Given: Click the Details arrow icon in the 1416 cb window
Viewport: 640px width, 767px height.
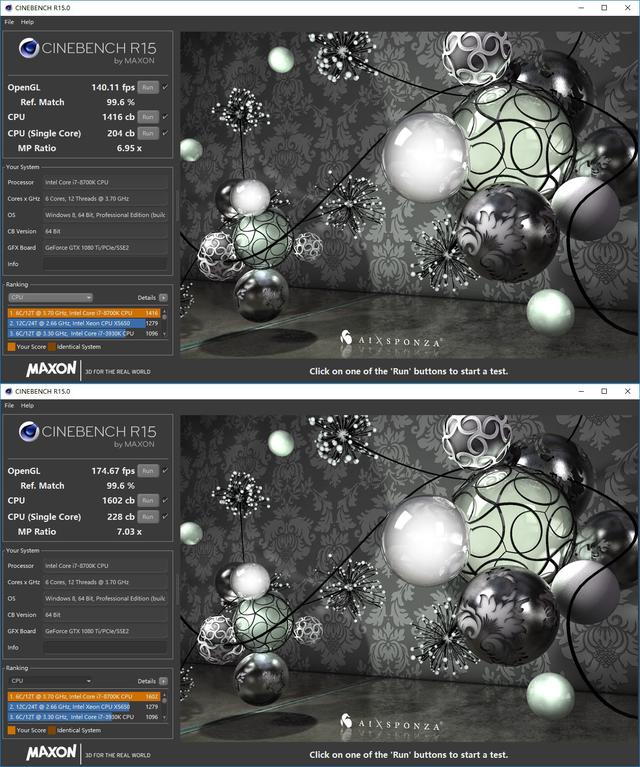Looking at the screenshot, I should pyautogui.click(x=163, y=297).
